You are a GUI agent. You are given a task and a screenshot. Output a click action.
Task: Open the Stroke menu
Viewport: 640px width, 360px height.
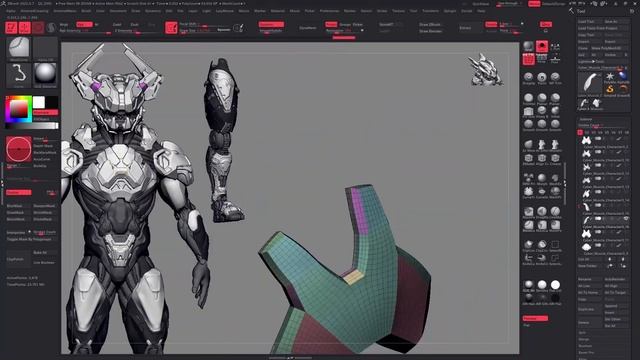pyautogui.click(x=382, y=11)
